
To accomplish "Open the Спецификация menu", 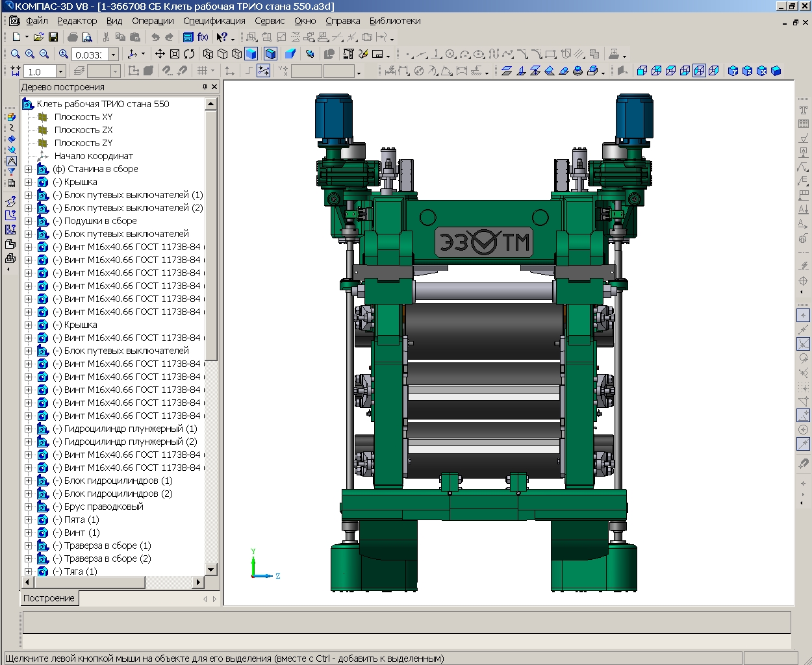I will (214, 21).
